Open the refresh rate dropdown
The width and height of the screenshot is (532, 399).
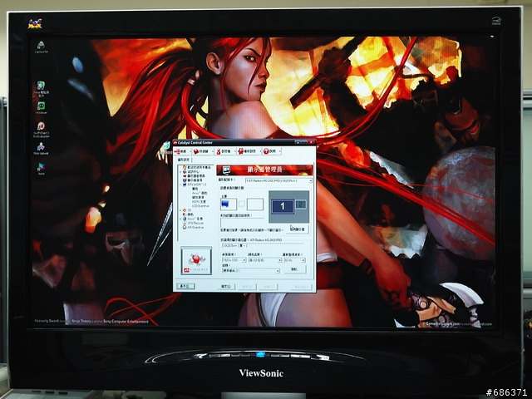(x=294, y=260)
